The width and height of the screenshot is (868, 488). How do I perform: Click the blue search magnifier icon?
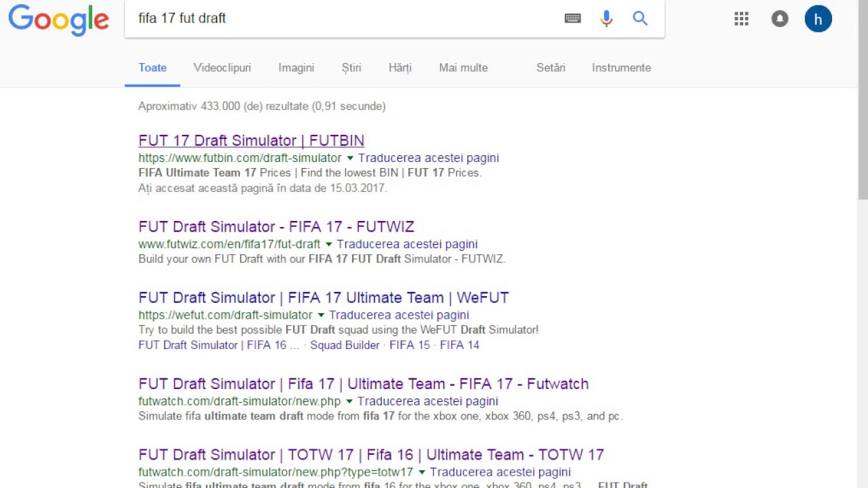coord(640,18)
